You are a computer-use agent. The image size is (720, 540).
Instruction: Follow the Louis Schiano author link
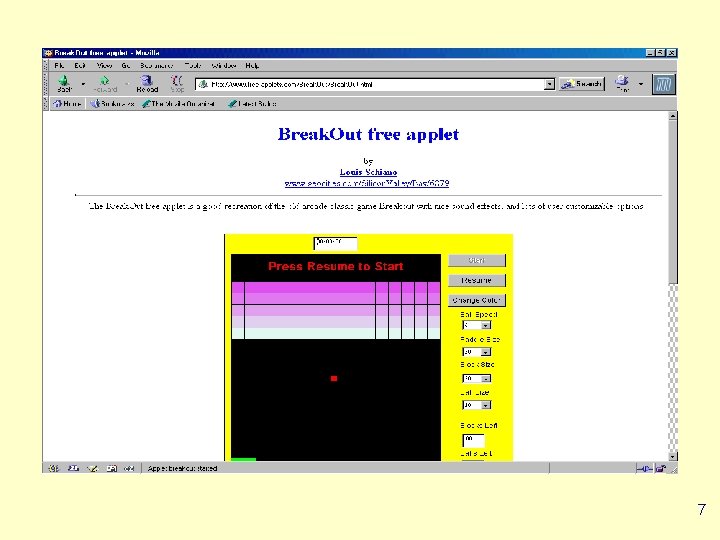[x=368, y=172]
